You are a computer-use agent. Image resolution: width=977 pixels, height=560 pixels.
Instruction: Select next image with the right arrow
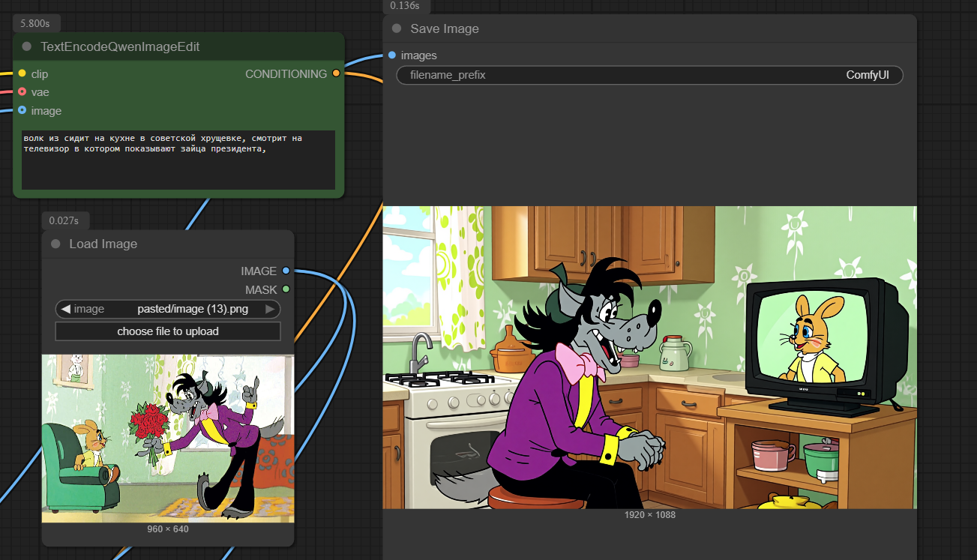tap(270, 309)
